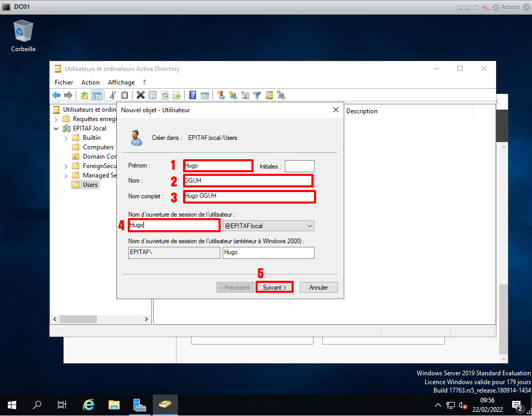Open the blue help question-mark icon
Screen dimensions: 532x416
pyautogui.click(x=192, y=95)
